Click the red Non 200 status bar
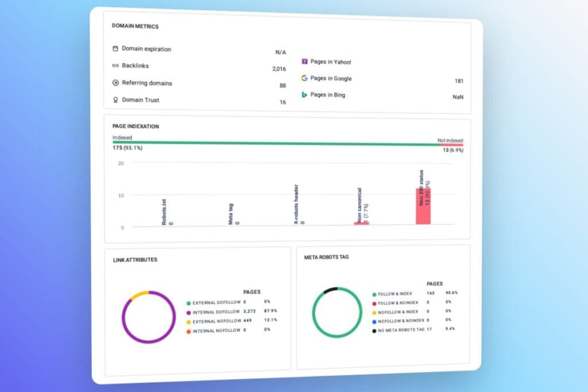This screenshot has width=588, height=392. click(x=423, y=207)
